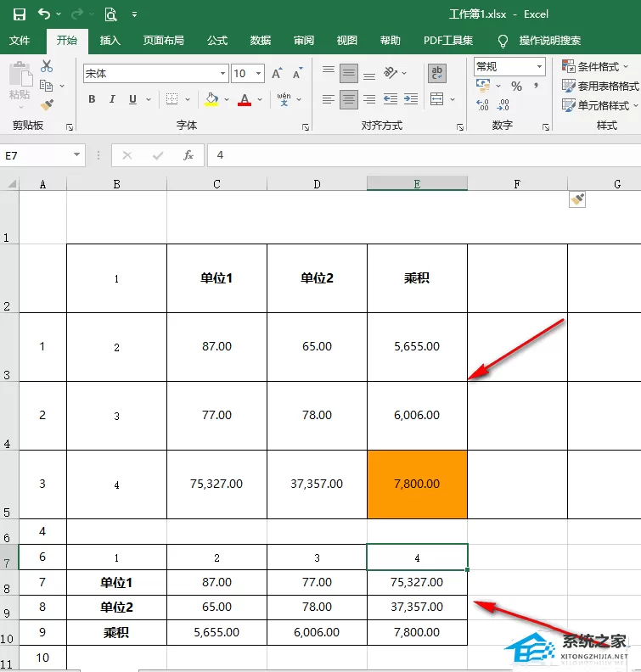Toggle center horizontal alignment

pos(349,99)
